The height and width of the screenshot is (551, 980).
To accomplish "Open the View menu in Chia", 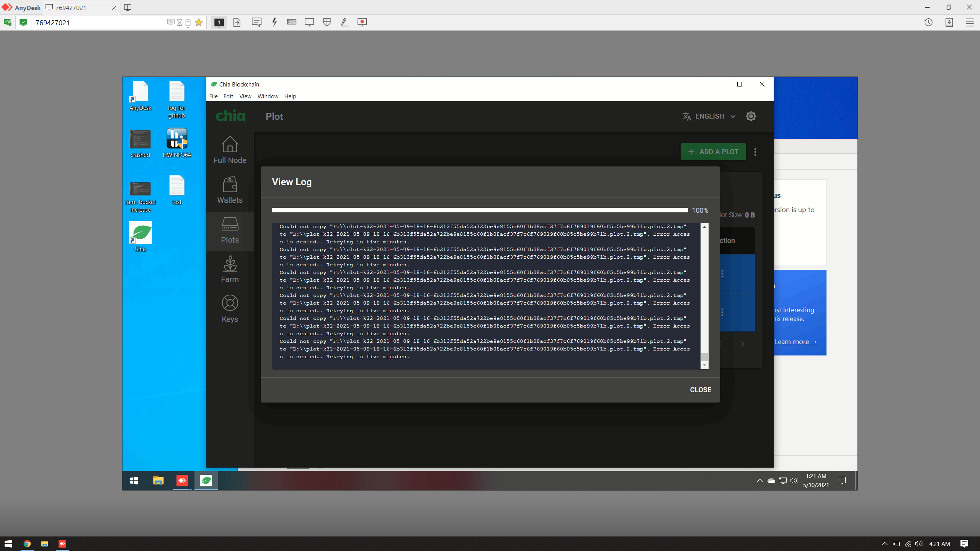I will pyautogui.click(x=245, y=96).
